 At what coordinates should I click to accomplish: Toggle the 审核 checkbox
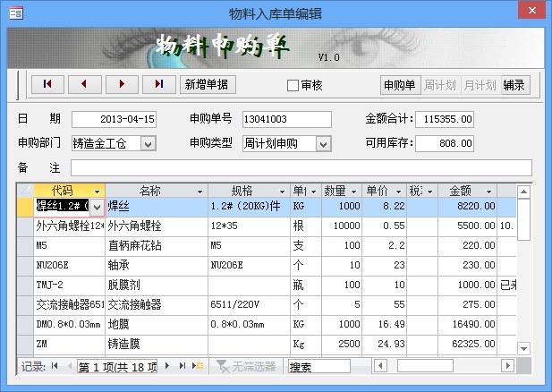[293, 86]
